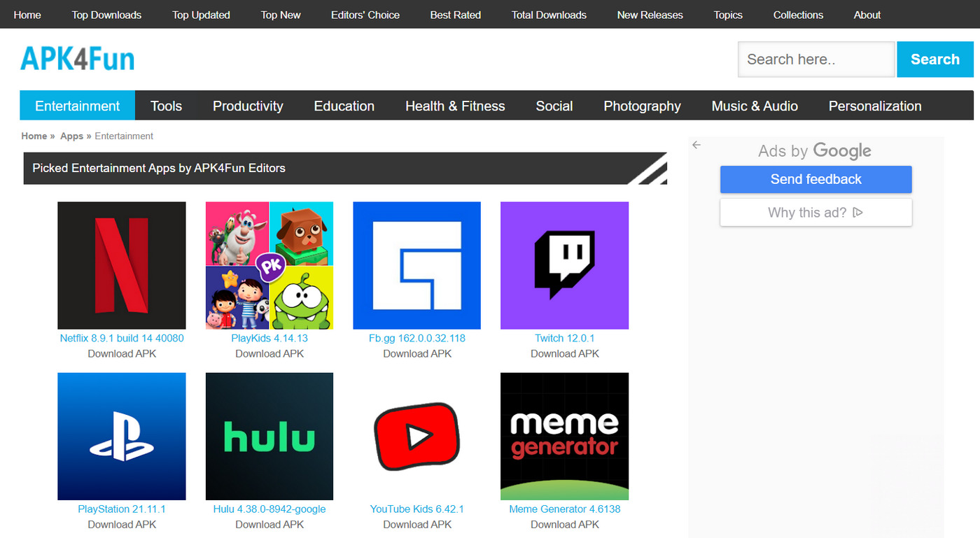Open the Fb.gg 162.0.0.32.118 link
The image size is (980, 538).
pyautogui.click(x=417, y=338)
